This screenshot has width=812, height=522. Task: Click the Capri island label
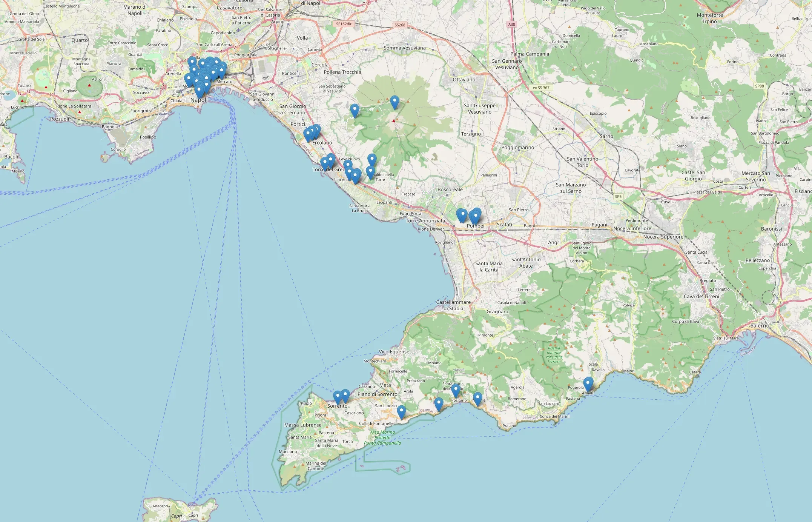(x=177, y=516)
